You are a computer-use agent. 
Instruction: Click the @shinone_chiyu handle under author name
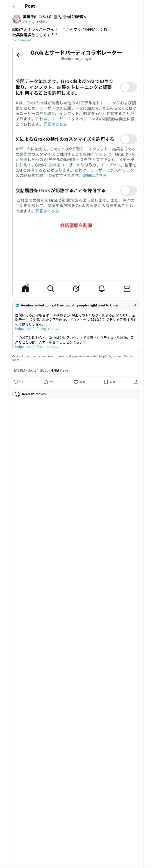click(x=35, y=21)
